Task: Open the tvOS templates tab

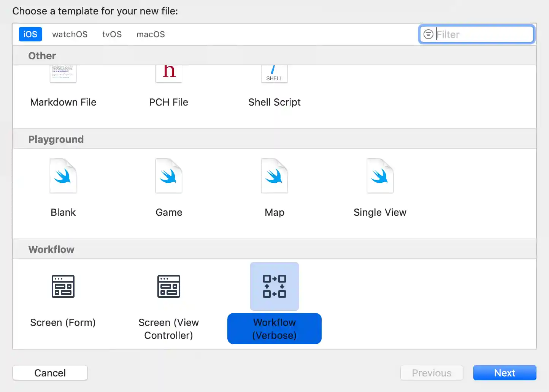Action: 112,34
